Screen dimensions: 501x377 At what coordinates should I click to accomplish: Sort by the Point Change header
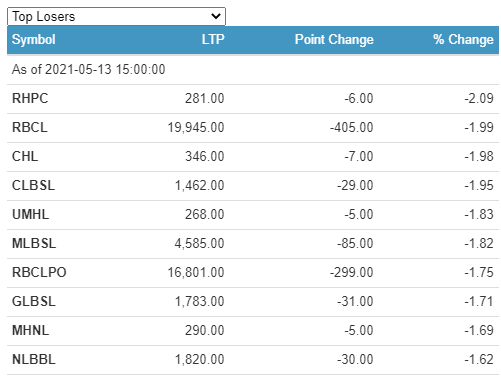coord(334,39)
